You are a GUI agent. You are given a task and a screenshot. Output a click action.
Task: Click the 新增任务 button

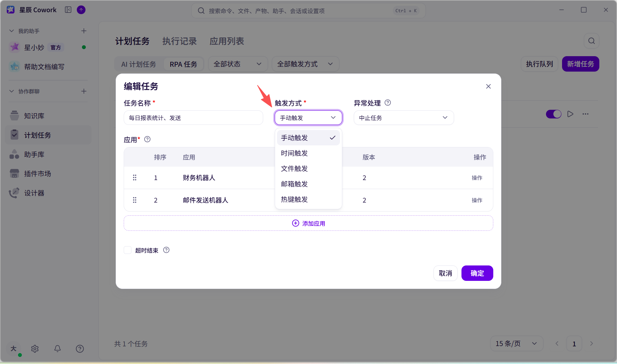click(580, 64)
